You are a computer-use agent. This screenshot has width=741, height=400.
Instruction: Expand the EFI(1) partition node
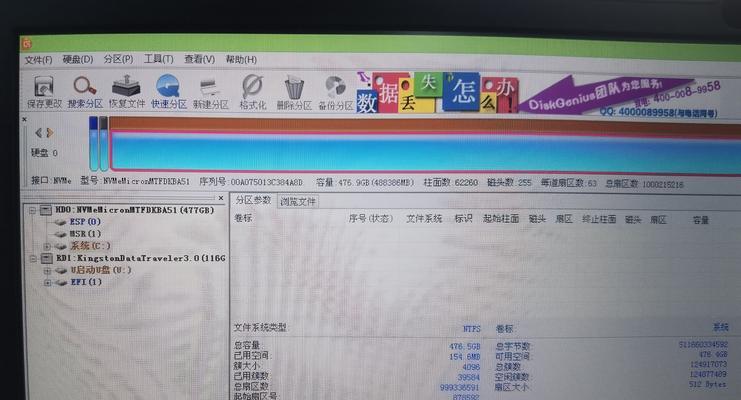pyautogui.click(x=47, y=283)
